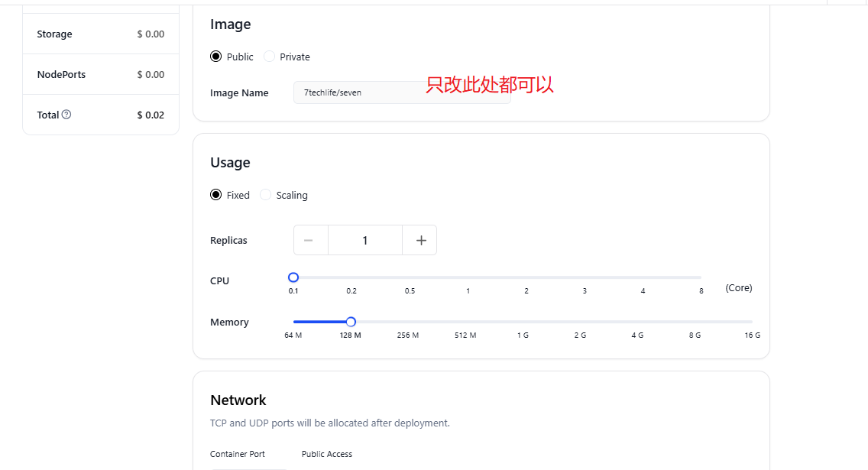This screenshot has height=470, width=868.
Task: Increase replicas with plus button
Action: tap(420, 240)
